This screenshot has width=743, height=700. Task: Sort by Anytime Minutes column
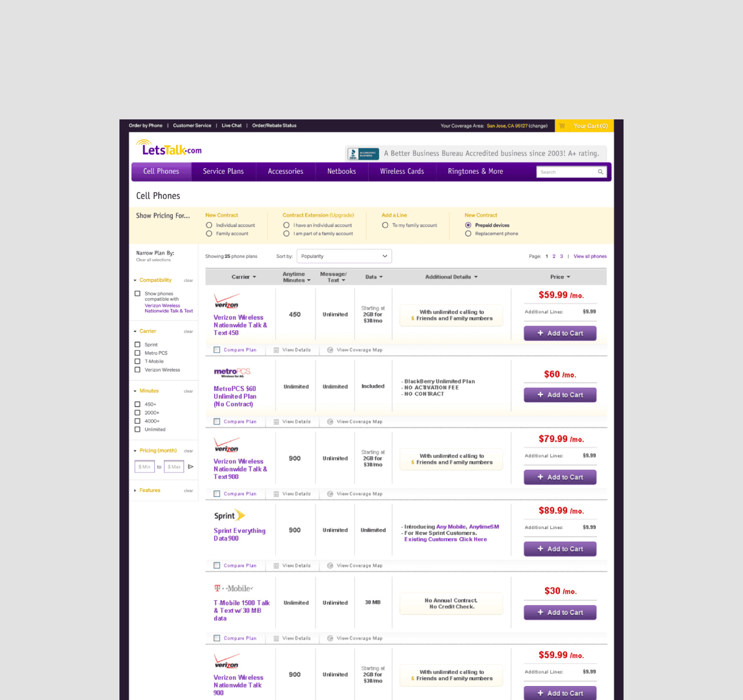[296, 277]
